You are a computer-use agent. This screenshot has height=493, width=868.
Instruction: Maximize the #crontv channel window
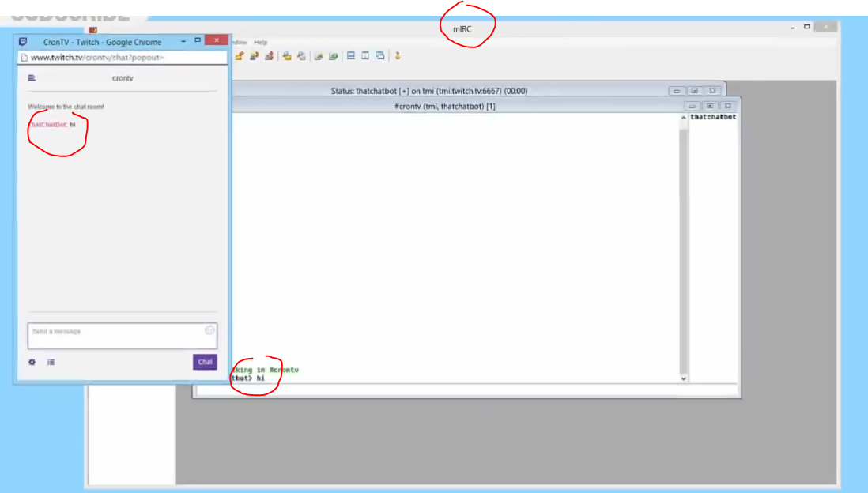[x=710, y=106]
